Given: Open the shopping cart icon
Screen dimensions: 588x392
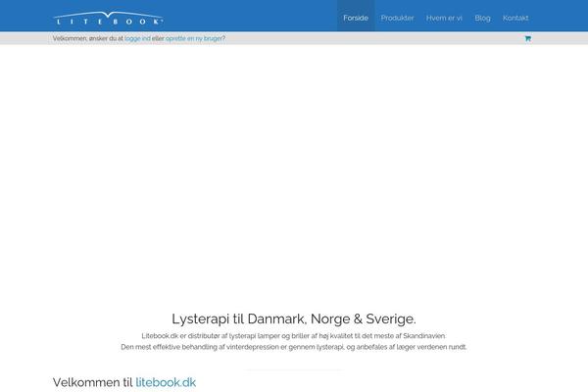Looking at the screenshot, I should click(x=527, y=38).
